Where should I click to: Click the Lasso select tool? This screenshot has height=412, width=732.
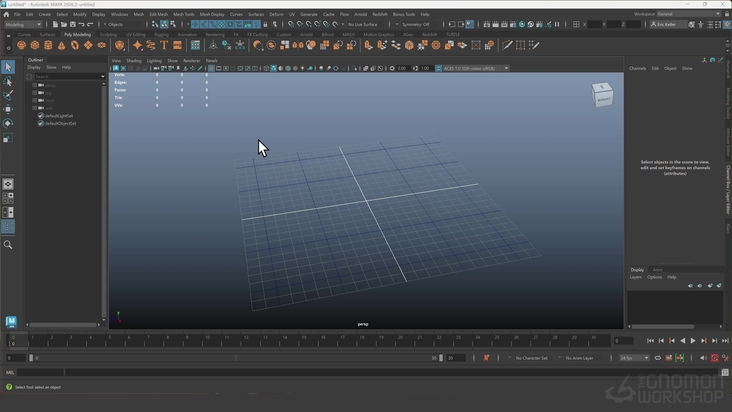pos(8,82)
